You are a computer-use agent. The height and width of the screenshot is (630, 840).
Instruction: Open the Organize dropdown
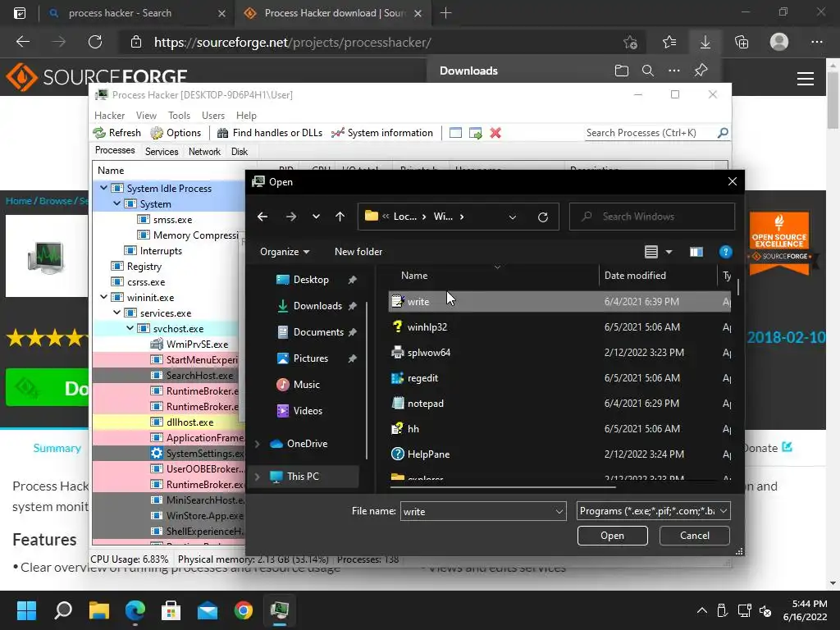pos(285,252)
